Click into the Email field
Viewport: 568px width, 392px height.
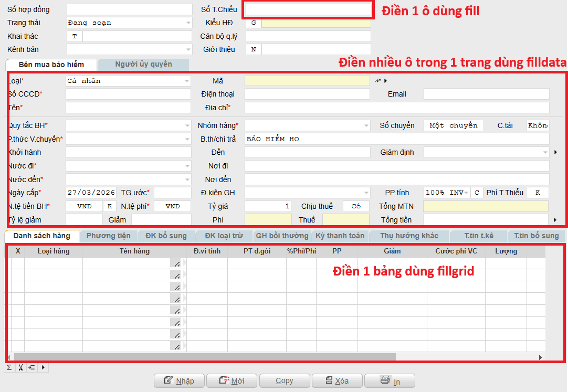click(x=487, y=94)
